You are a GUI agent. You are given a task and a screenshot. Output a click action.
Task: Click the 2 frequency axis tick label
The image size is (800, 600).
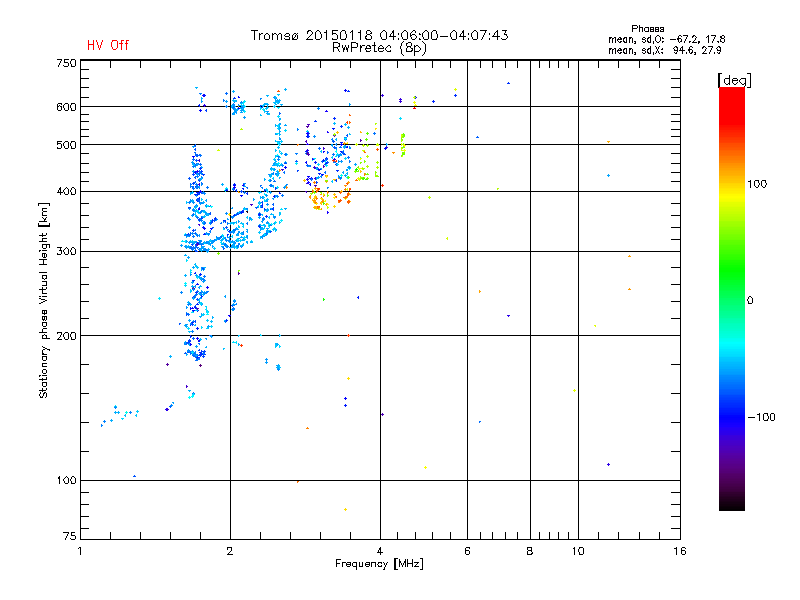point(230,551)
